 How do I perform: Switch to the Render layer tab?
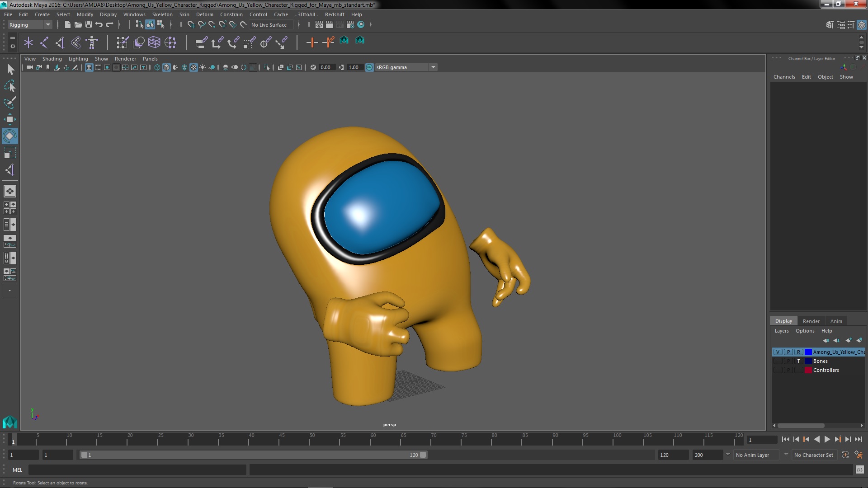pos(811,321)
